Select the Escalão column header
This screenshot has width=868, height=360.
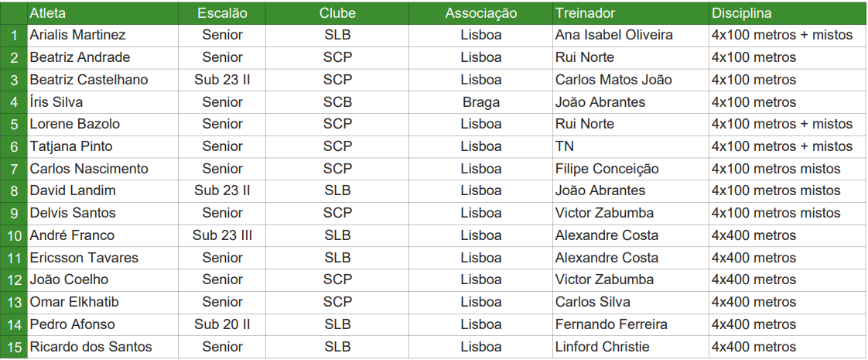click(x=222, y=13)
